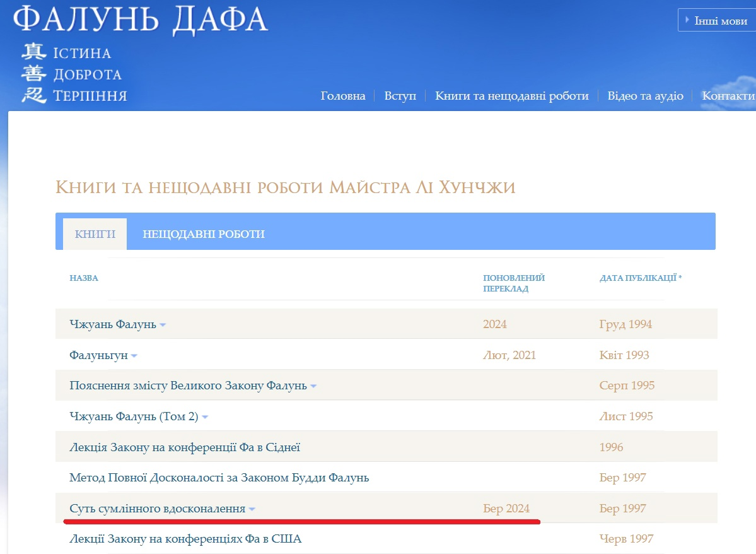Open the Вступ menu item
This screenshot has width=756, height=554.
pos(400,95)
